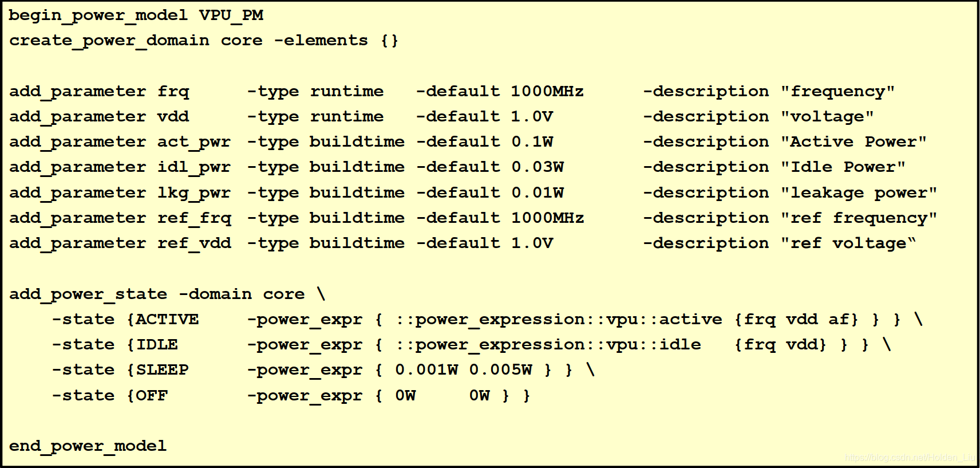Click the lkg_pwr parameter name
Screen dimensions: 980x468
[194, 193]
